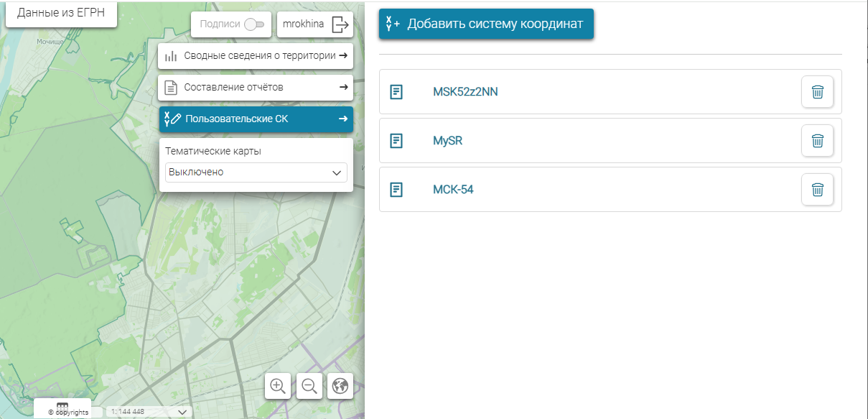Click the copyrights label on map
The width and height of the screenshot is (868, 419).
(x=68, y=412)
